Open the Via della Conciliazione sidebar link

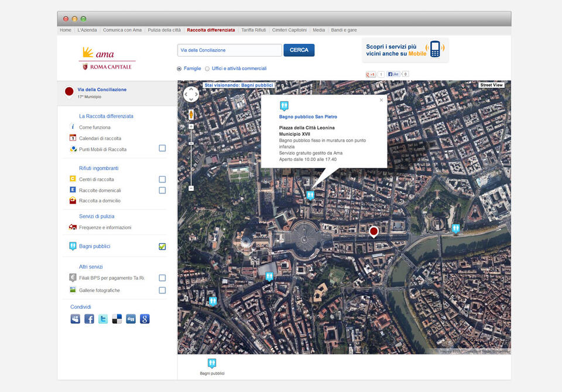pos(102,90)
